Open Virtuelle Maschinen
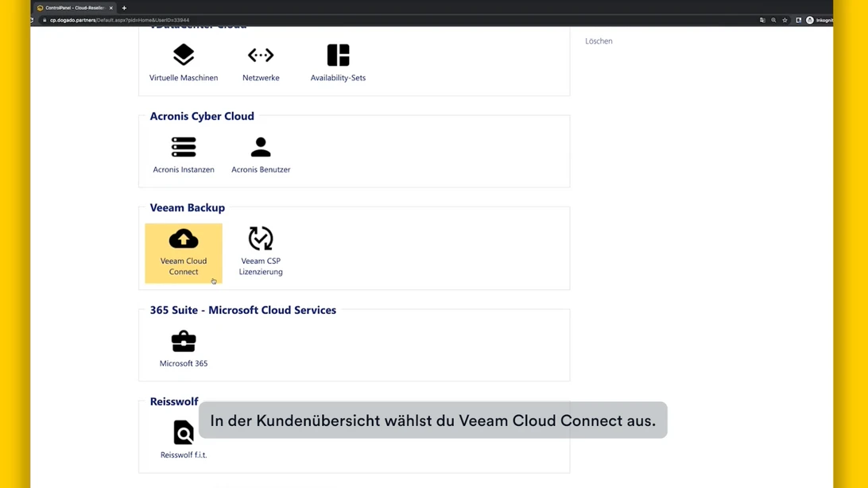Image resolution: width=868 pixels, height=488 pixels. 184,63
